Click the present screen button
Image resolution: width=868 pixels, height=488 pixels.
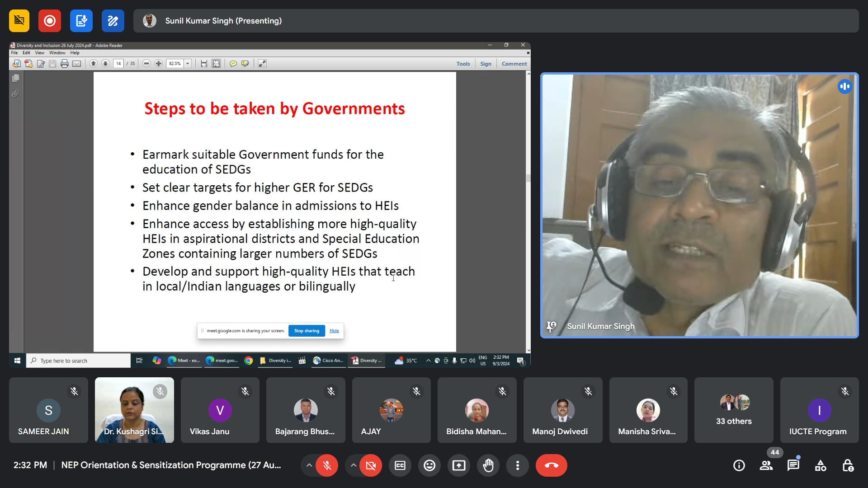tap(459, 465)
